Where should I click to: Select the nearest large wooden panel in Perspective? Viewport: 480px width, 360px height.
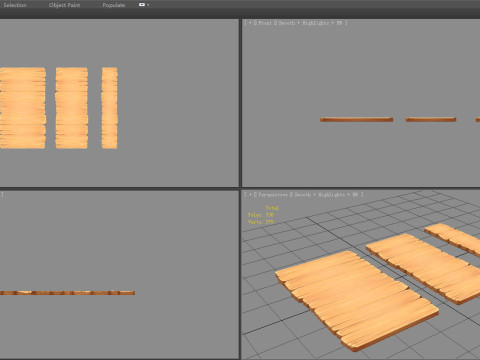(357, 300)
